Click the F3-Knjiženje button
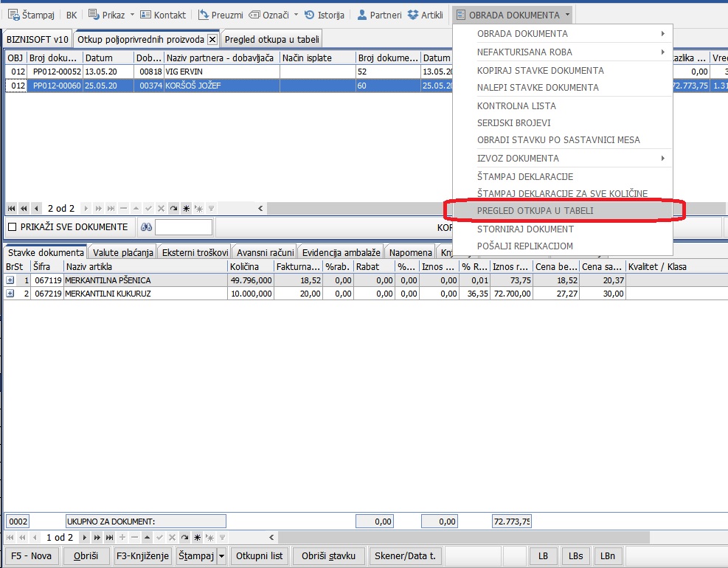The width and height of the screenshot is (728, 568). coord(142,556)
